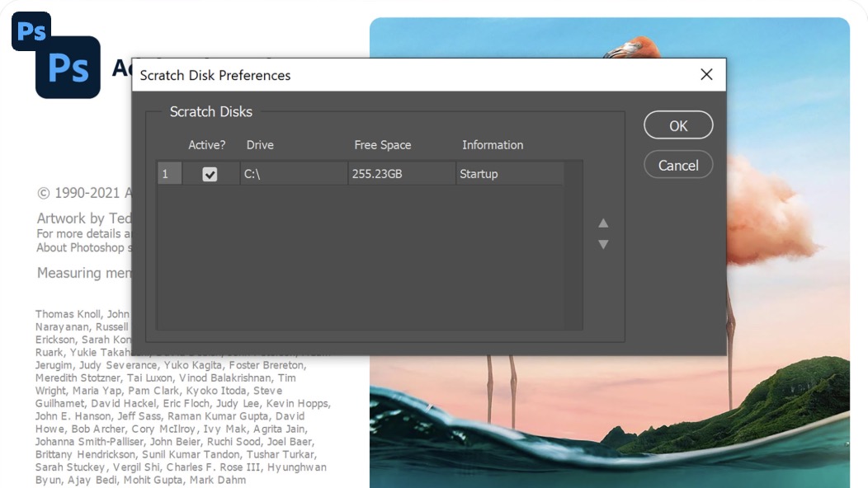Click the small Ps logo in corner

click(x=31, y=31)
